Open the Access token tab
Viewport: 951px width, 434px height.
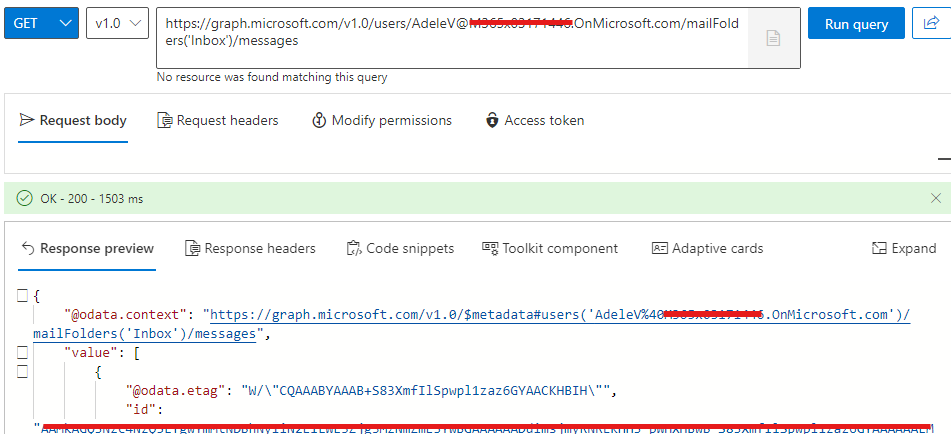[534, 121]
